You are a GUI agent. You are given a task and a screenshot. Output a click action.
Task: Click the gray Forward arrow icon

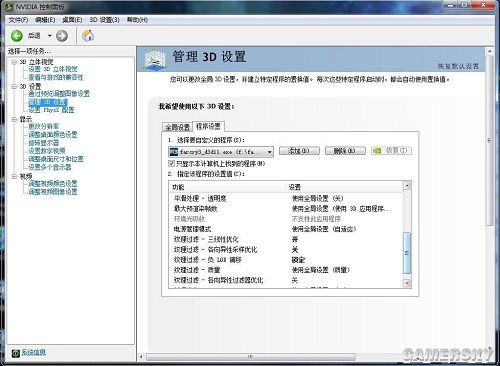pyautogui.click(x=62, y=36)
